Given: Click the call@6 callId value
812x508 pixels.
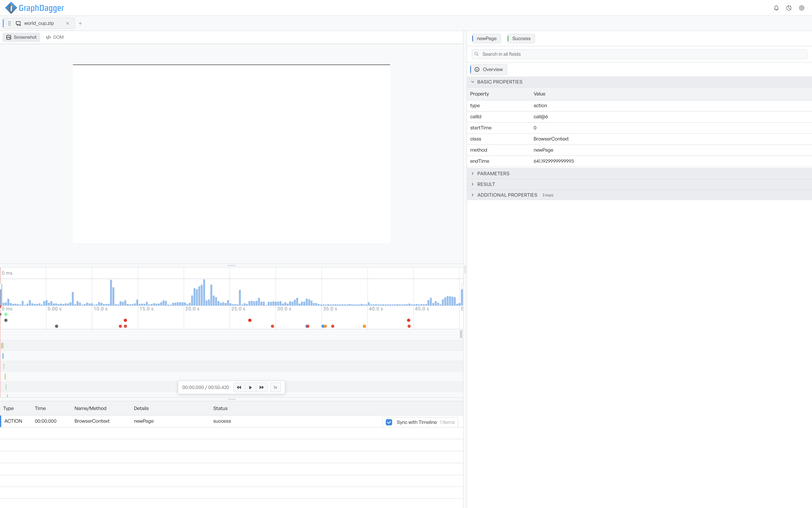Looking at the screenshot, I should 541,117.
